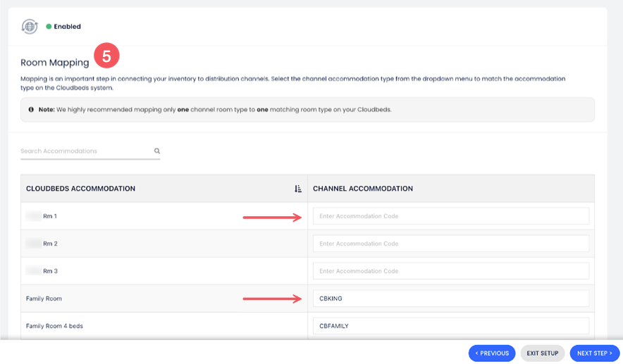
Task: Proceed with the Next Step button
Action: 595,353
